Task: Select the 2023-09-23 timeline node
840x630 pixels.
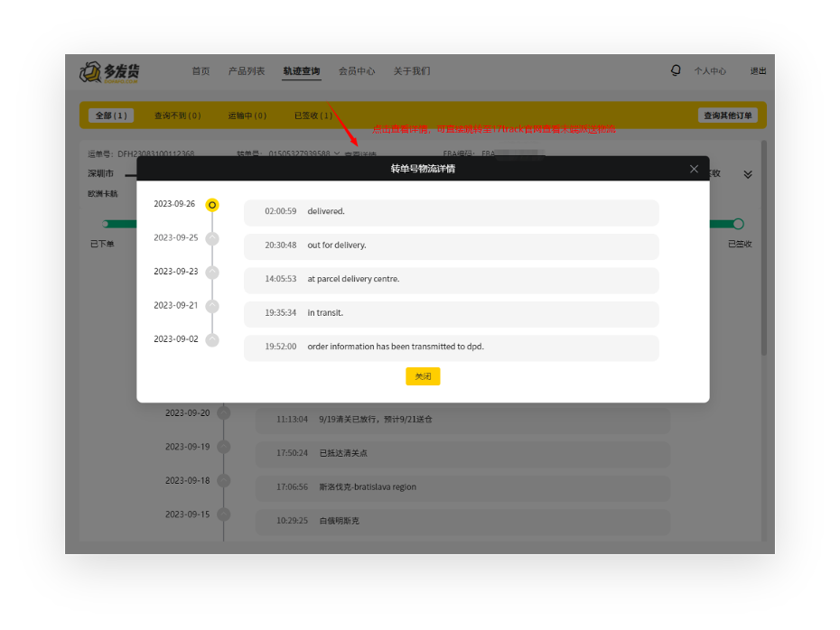Action: [x=212, y=273]
